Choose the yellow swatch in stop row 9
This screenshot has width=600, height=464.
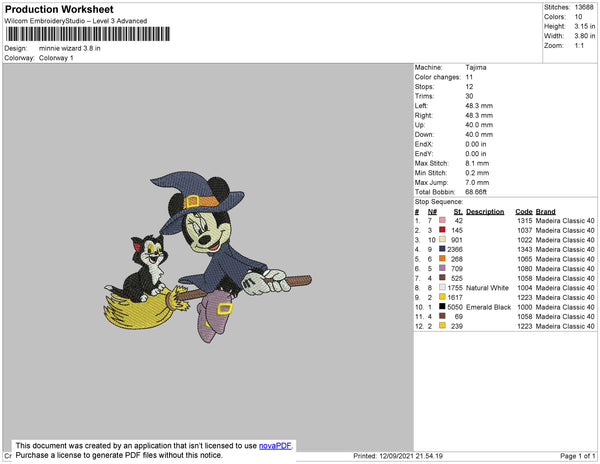click(442, 296)
